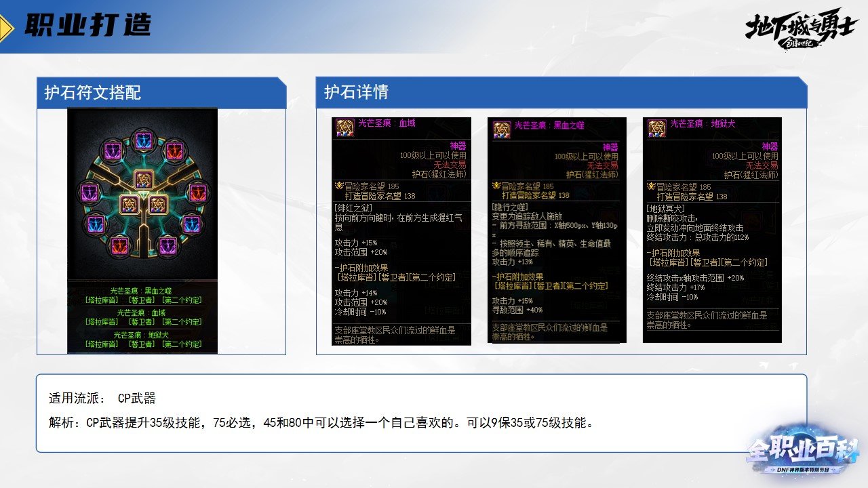Click the blue rune at the wheel's top center
This screenshot has width=868, height=488.
(x=143, y=141)
